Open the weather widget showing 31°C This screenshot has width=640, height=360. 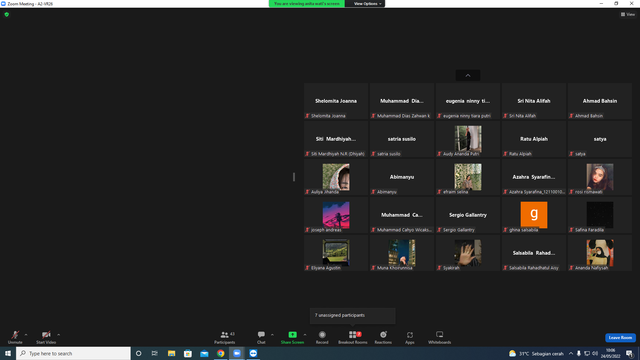(x=536, y=353)
